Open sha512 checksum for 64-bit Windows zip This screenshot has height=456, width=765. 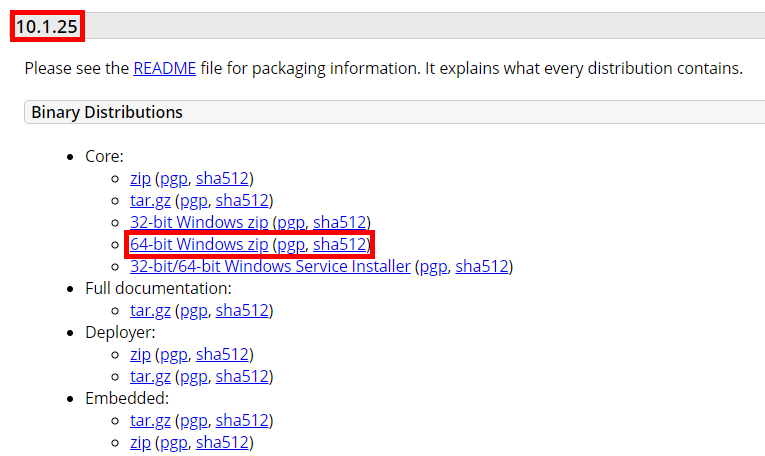click(x=340, y=244)
